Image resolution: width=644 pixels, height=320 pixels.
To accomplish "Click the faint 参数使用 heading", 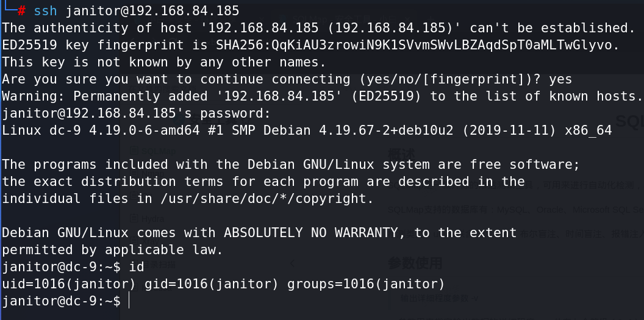I will pos(415,263).
